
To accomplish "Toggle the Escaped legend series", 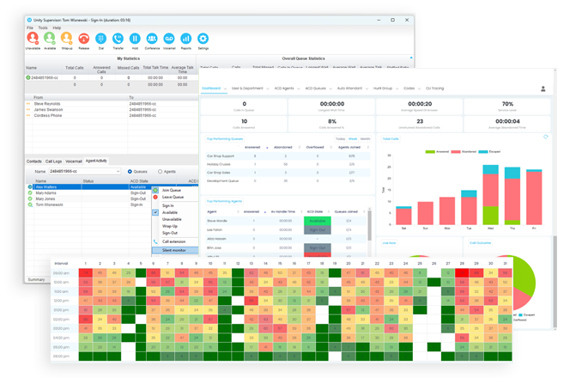I will click(x=489, y=152).
